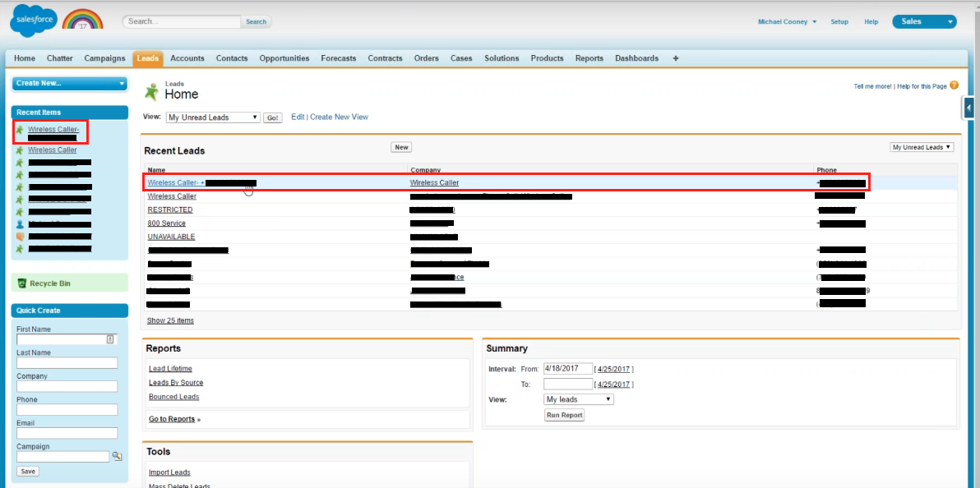Screen dimensions: 980x488
Task: Click the Phone input field in Quick Create
Action: [67, 410]
